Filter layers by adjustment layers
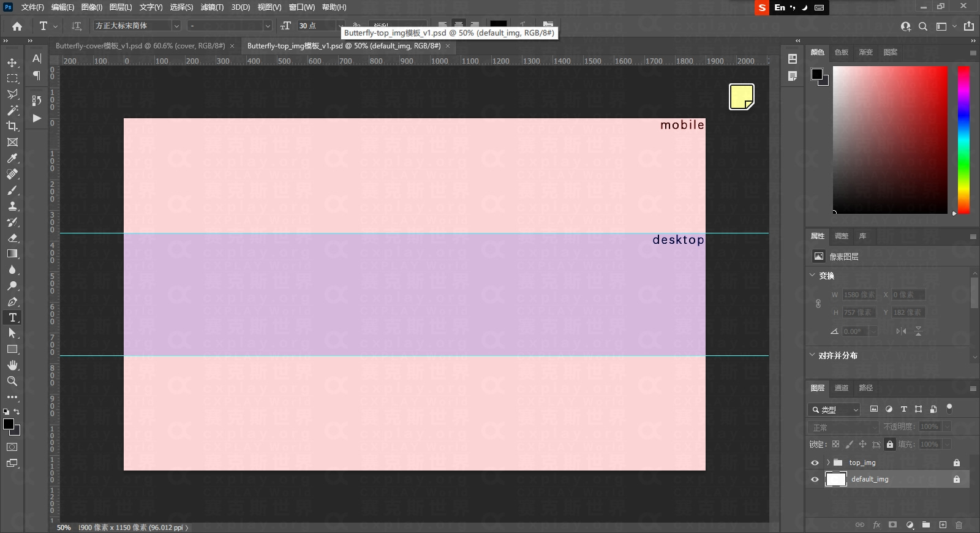 pos(889,409)
